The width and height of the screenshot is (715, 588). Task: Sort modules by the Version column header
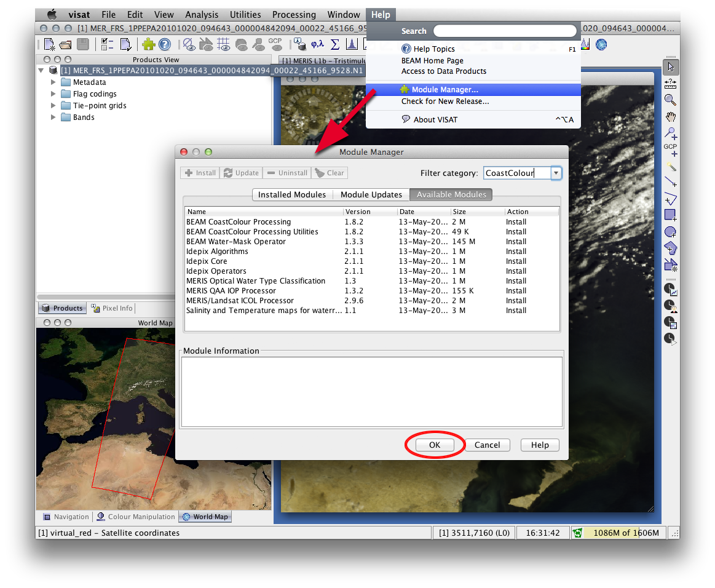370,212
